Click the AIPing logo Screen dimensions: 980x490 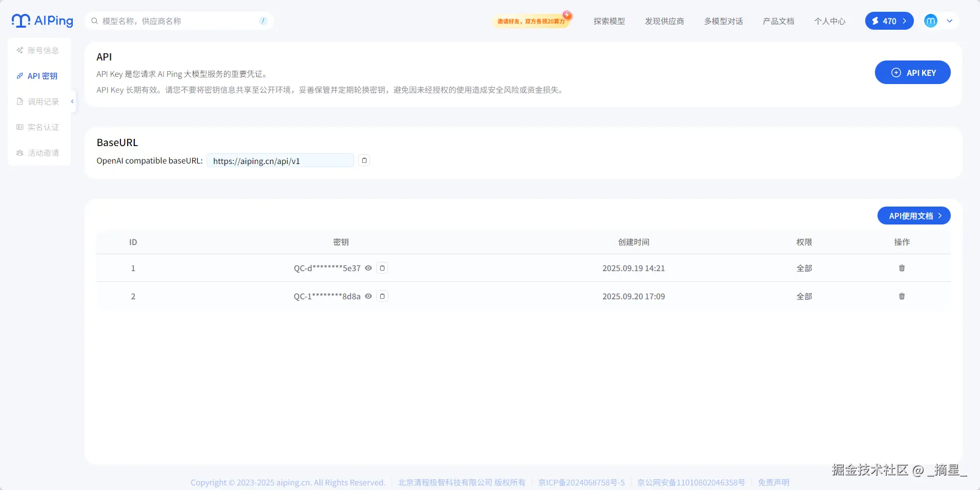43,21
